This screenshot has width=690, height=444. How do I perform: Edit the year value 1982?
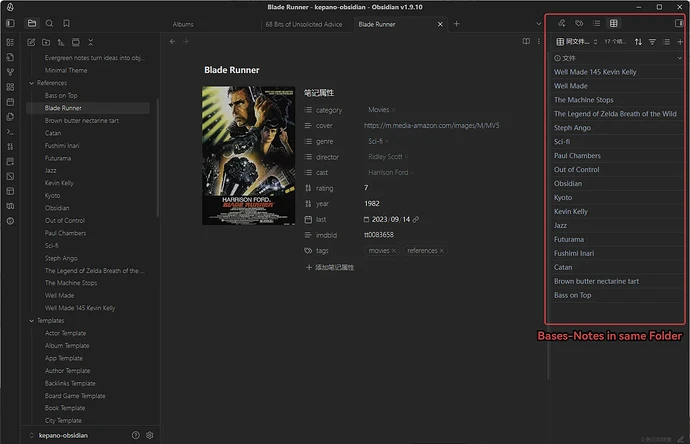[371, 203]
